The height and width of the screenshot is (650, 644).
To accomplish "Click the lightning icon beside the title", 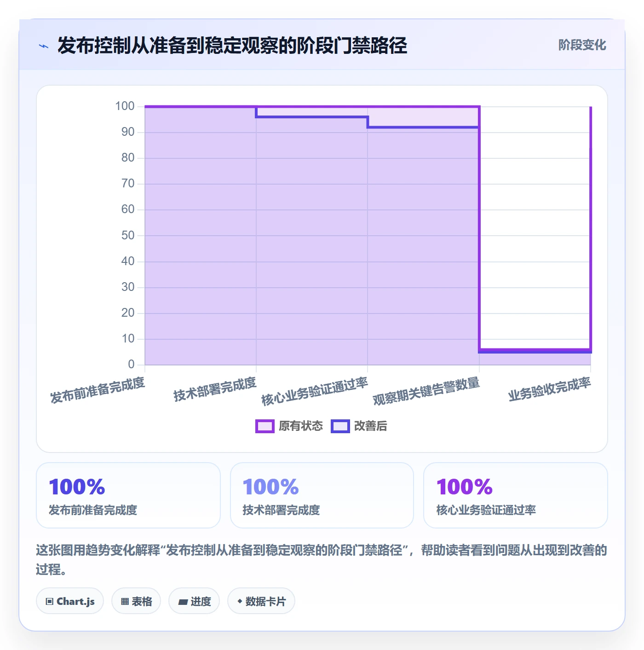I will coord(44,46).
